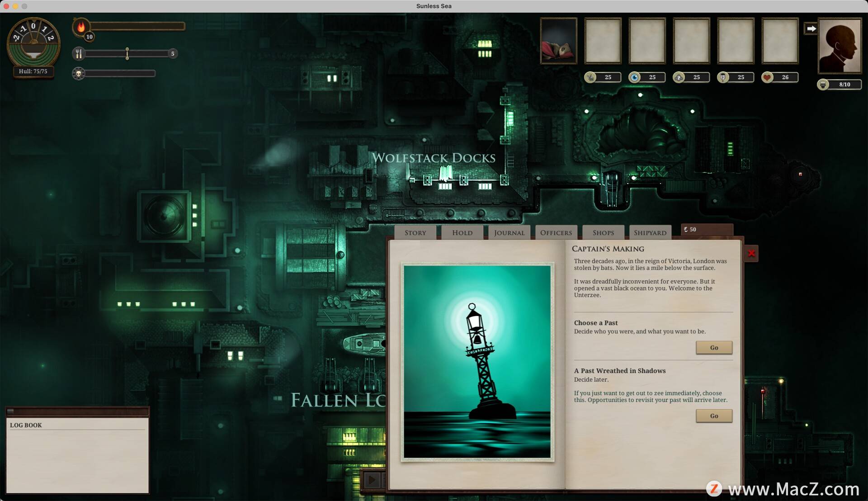Click the Hearts value 26
This screenshot has height=501, width=868.
click(785, 77)
